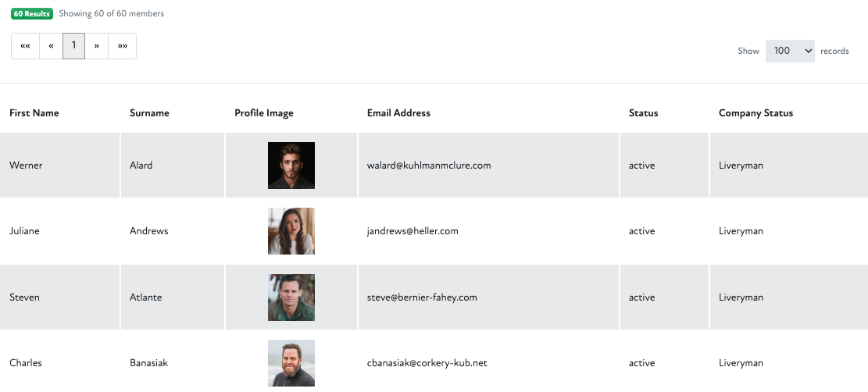Open Charles Banasiak's profile image
The height and width of the screenshot is (392, 868).
[x=291, y=363]
